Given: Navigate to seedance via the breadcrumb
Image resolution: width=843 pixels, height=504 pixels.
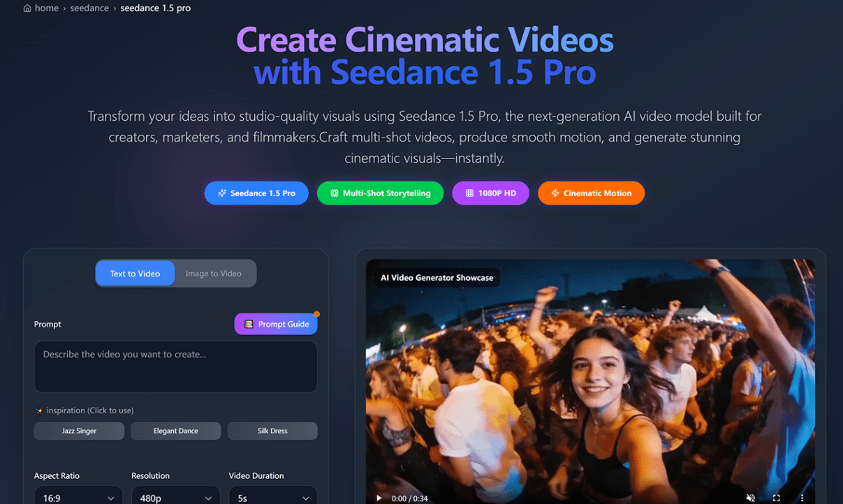Looking at the screenshot, I should click(89, 8).
